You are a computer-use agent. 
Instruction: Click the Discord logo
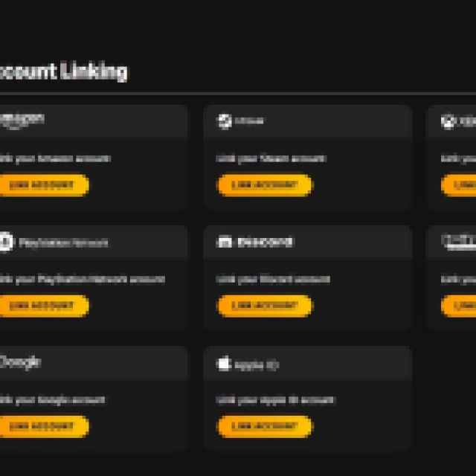coord(255,242)
